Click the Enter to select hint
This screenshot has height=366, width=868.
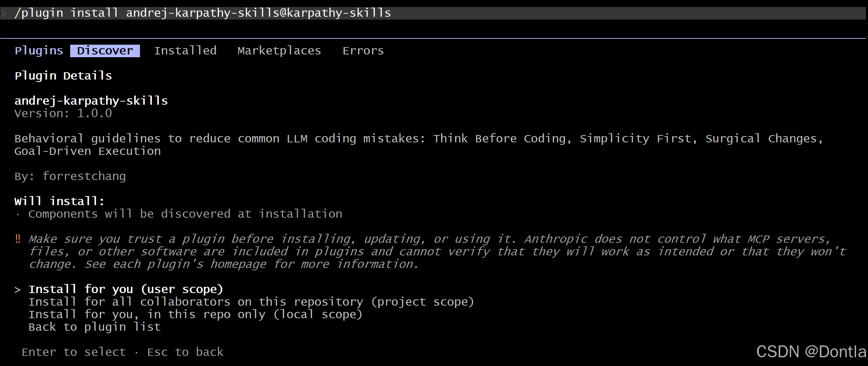point(74,352)
